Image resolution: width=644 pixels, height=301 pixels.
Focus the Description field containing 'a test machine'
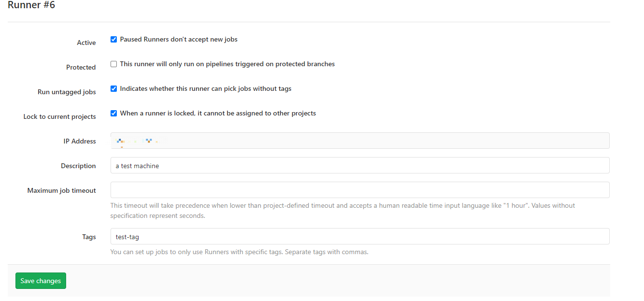point(360,165)
